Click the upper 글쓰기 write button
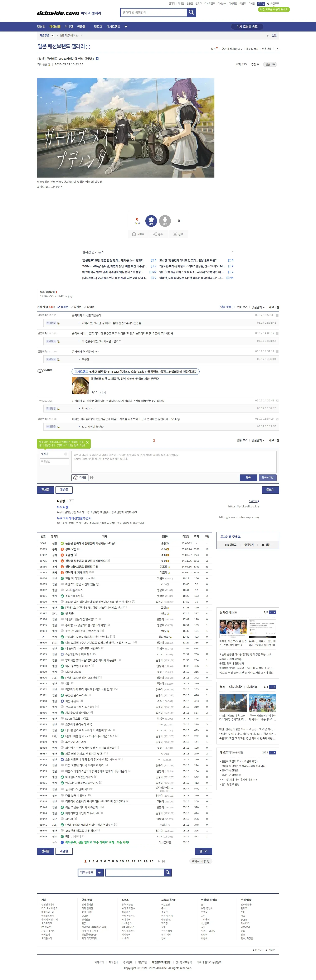This screenshot has width=316, height=980. [270, 490]
